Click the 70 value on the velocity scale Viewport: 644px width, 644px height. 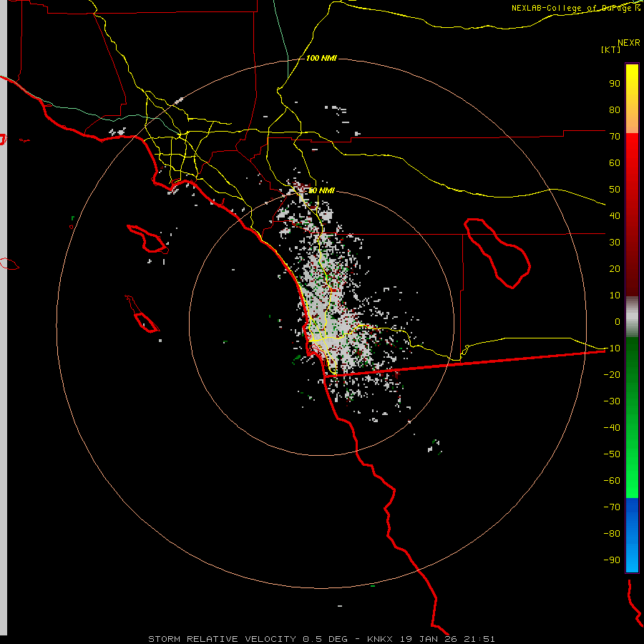[615, 137]
